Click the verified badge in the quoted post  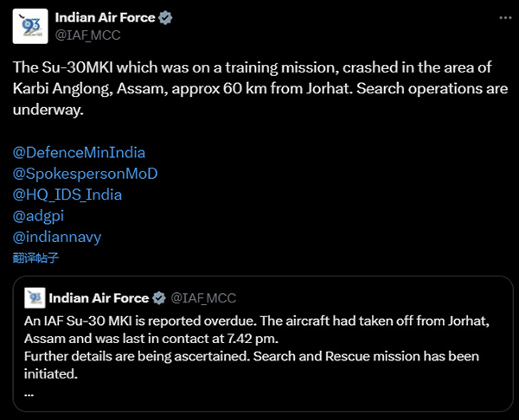(159, 298)
